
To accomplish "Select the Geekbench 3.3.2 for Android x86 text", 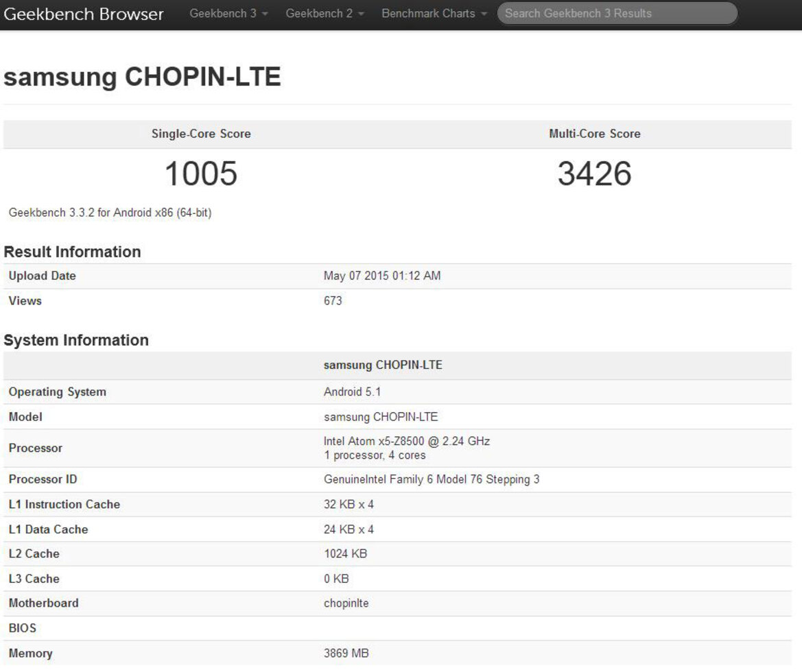I will point(110,213).
